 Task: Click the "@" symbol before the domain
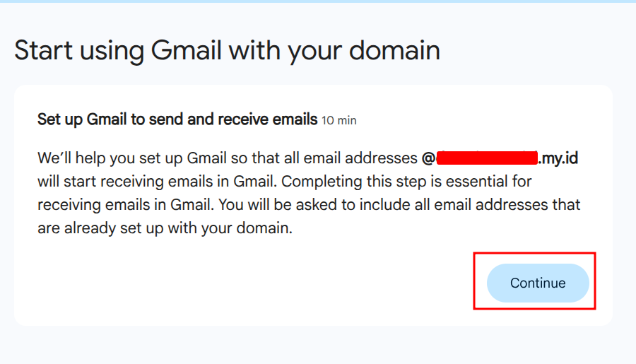(x=428, y=158)
